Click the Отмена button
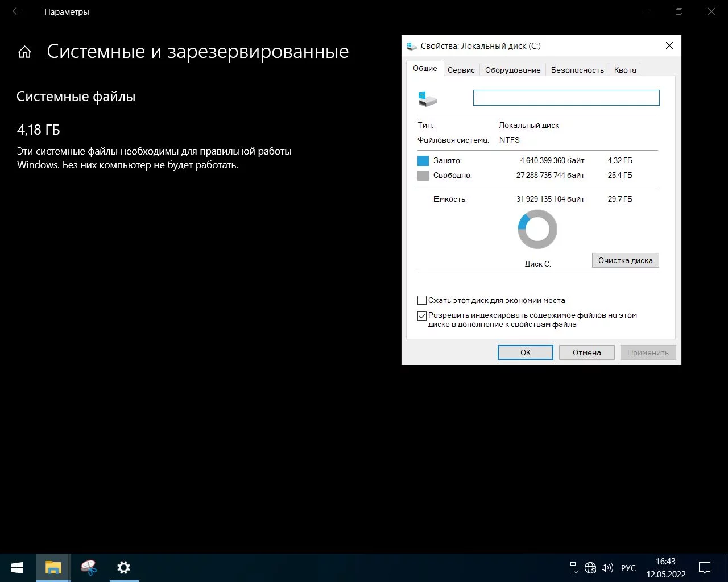728x582 pixels. tap(587, 352)
